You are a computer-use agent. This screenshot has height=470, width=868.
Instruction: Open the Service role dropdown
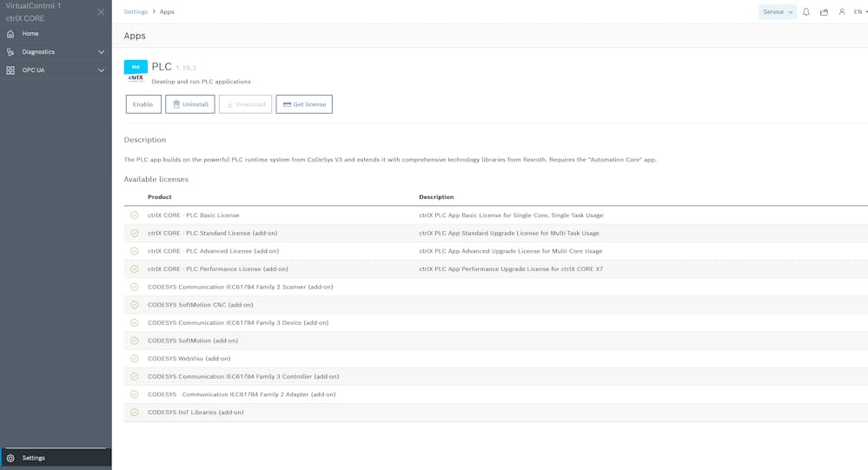point(777,12)
